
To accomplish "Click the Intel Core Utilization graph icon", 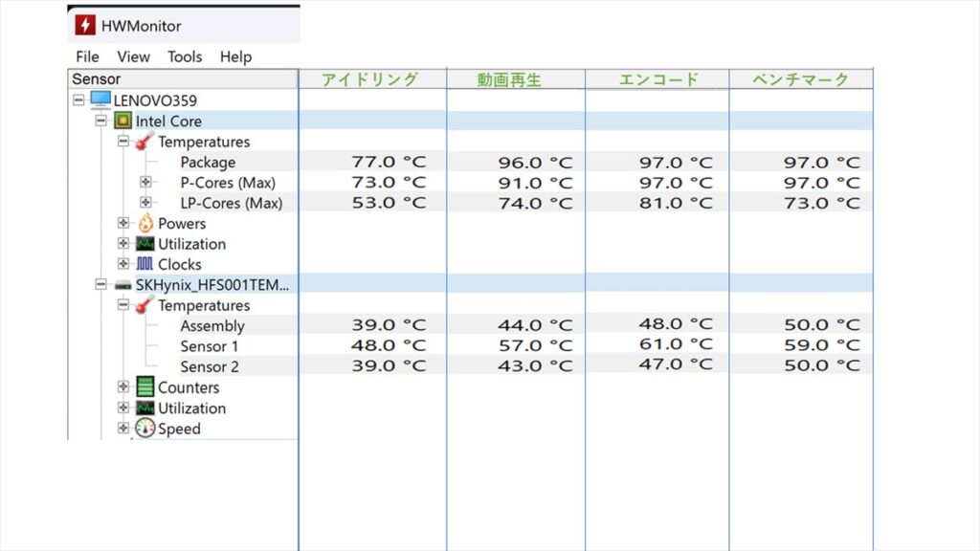I will click(x=145, y=244).
